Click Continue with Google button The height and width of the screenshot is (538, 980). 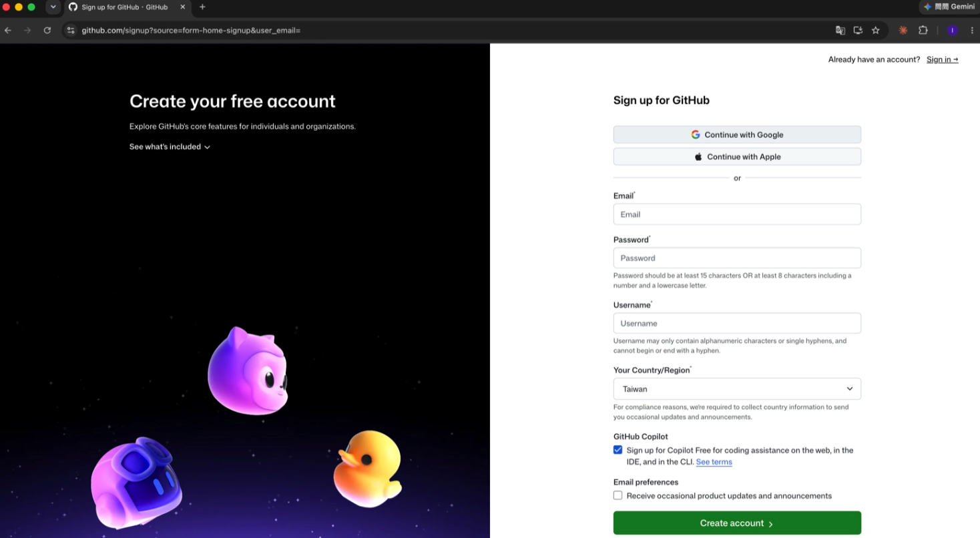coord(737,134)
